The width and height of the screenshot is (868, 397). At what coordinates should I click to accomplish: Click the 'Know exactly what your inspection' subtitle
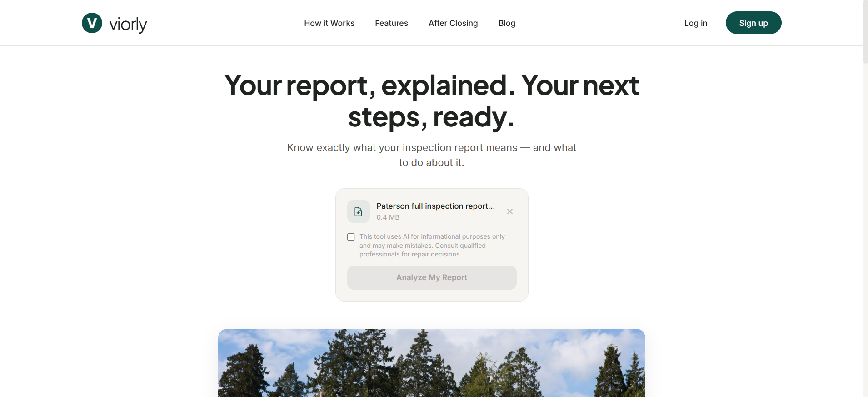tap(432, 155)
